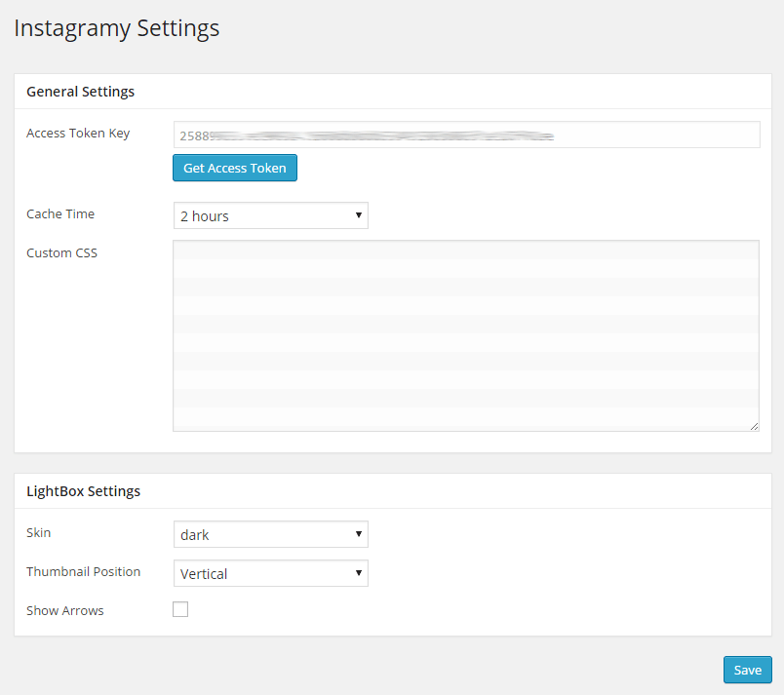Click the 'Instagramy Settings' page title

tap(117, 28)
